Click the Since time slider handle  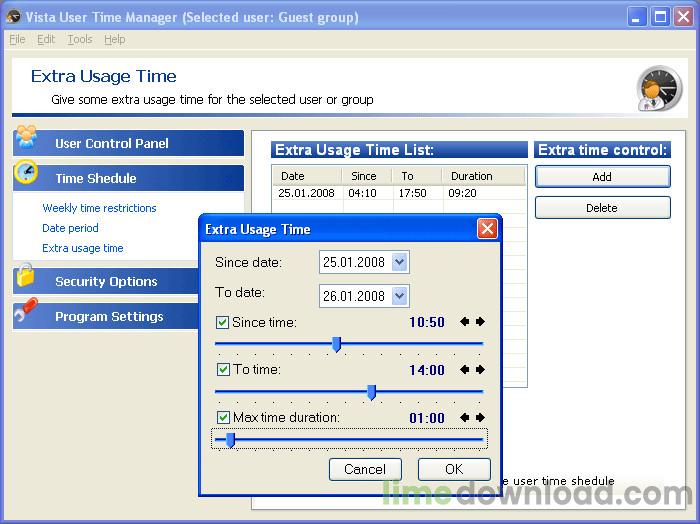click(x=337, y=344)
